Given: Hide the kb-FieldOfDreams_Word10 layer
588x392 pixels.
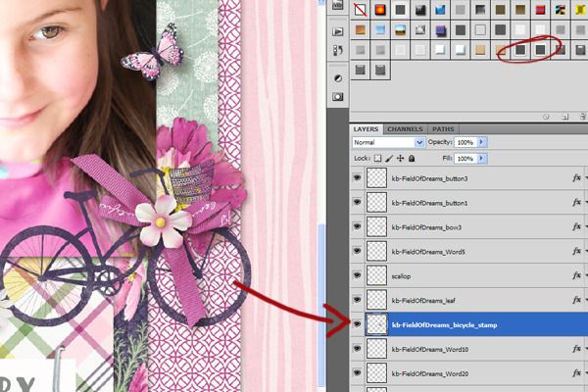Looking at the screenshot, I should pyautogui.click(x=357, y=348).
